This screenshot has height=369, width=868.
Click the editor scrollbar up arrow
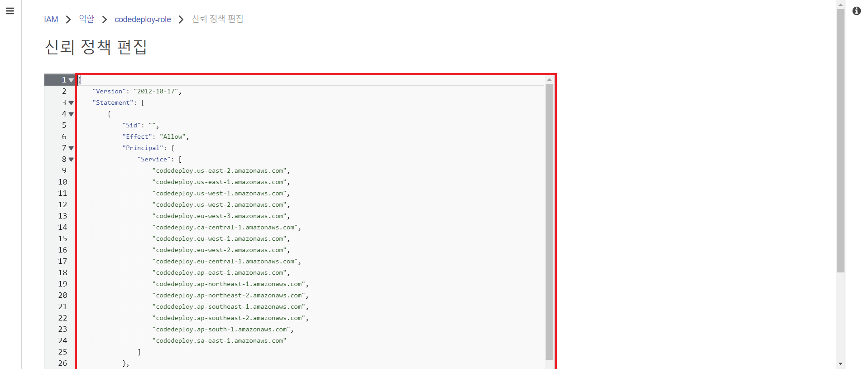(x=549, y=80)
